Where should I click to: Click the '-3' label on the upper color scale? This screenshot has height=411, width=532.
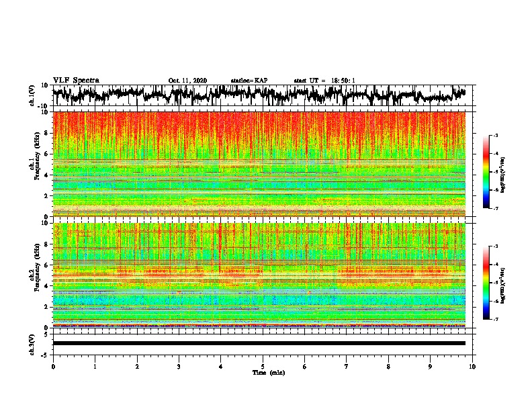coord(495,136)
